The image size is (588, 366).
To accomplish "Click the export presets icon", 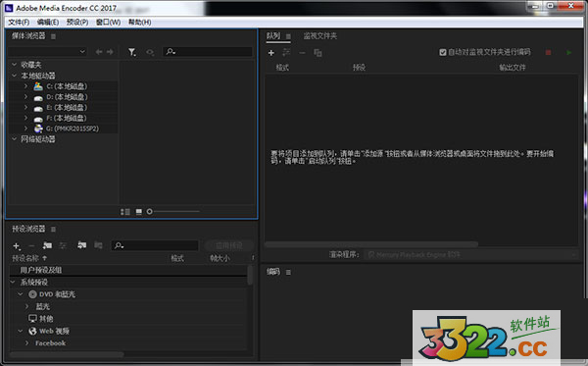I will coord(98,245).
